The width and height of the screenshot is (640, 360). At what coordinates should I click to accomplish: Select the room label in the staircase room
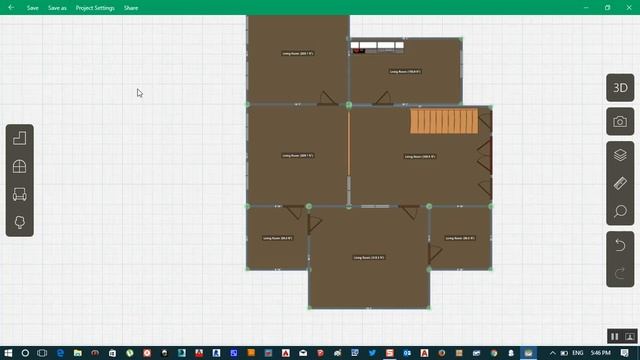420,156
